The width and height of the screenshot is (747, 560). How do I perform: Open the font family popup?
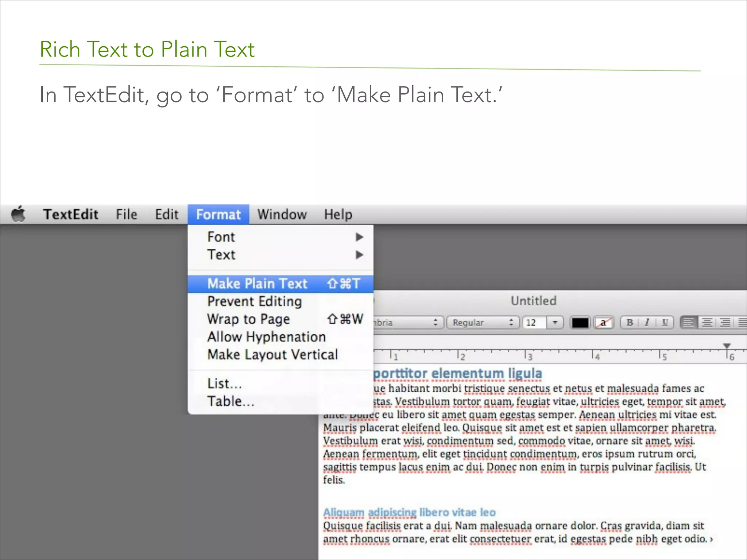[x=409, y=323]
